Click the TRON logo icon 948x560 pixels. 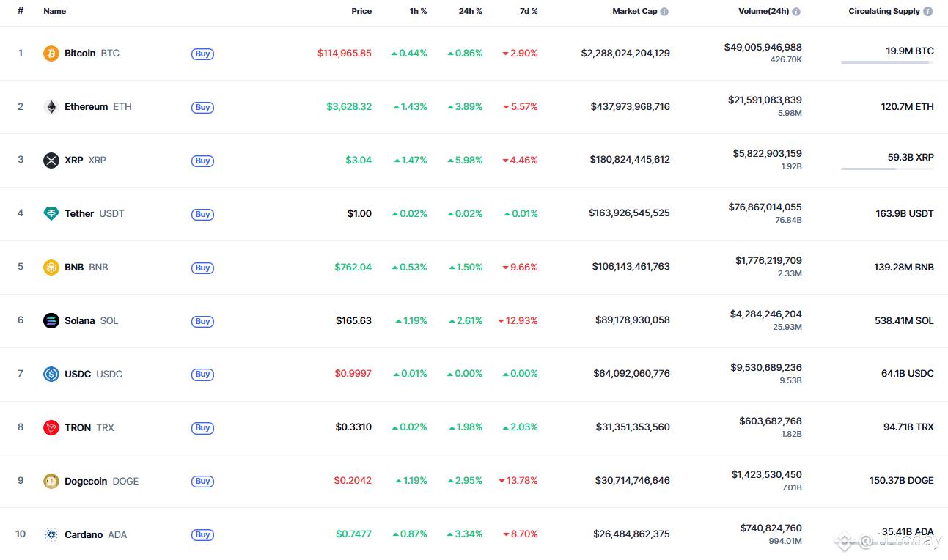point(51,428)
